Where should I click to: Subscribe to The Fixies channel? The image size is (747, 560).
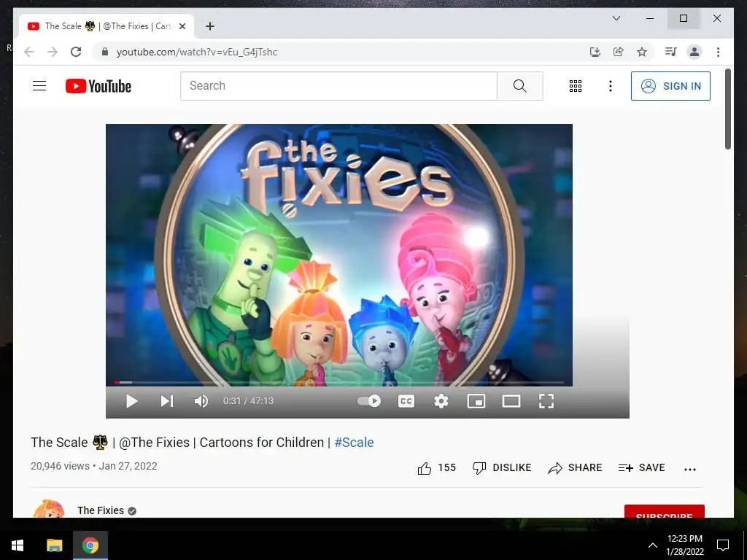coord(664,511)
